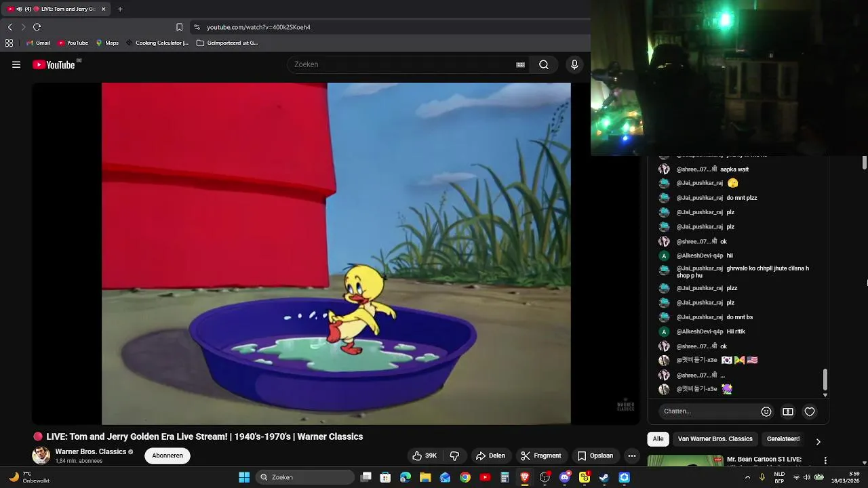Reload the page with the refresh icon

[x=37, y=27]
